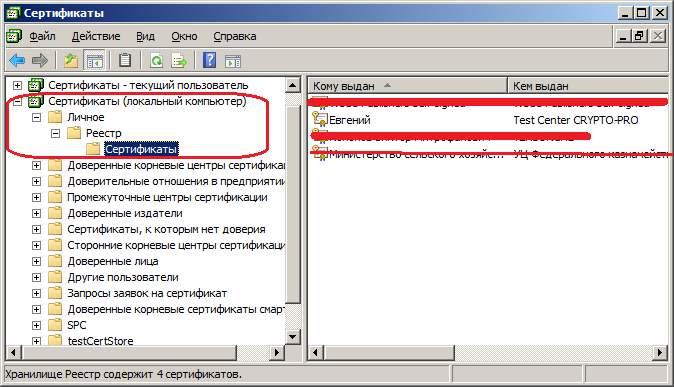Click folder icon for Доверенные лица
Image resolution: width=674 pixels, height=387 pixels.
pyautogui.click(x=55, y=261)
